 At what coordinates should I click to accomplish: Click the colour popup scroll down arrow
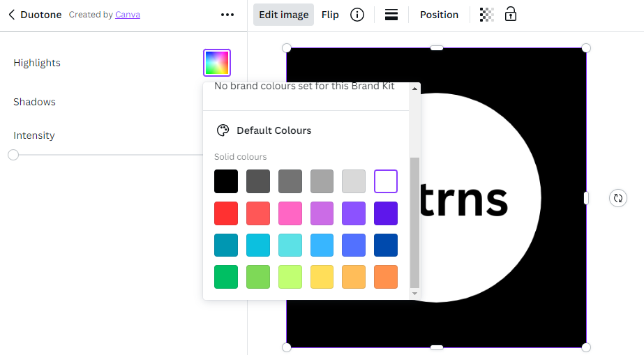point(415,294)
